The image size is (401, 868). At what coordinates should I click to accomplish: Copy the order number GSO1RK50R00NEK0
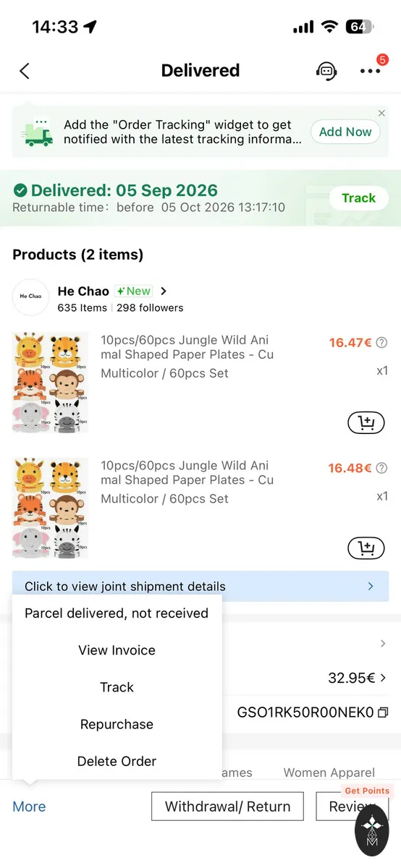point(383,712)
